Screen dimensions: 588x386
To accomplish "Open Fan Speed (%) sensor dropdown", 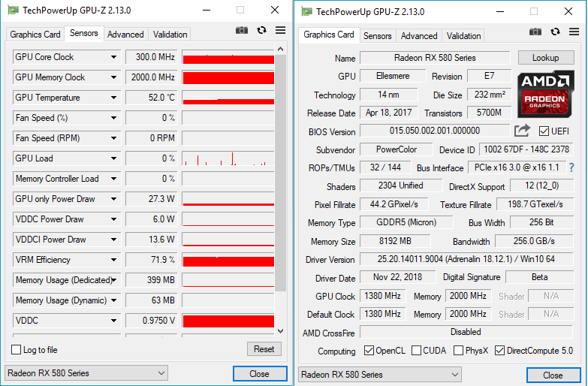I will tap(113, 118).
